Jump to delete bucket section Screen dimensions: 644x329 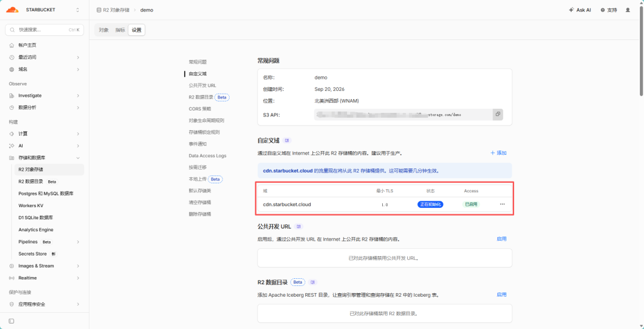[x=200, y=214]
